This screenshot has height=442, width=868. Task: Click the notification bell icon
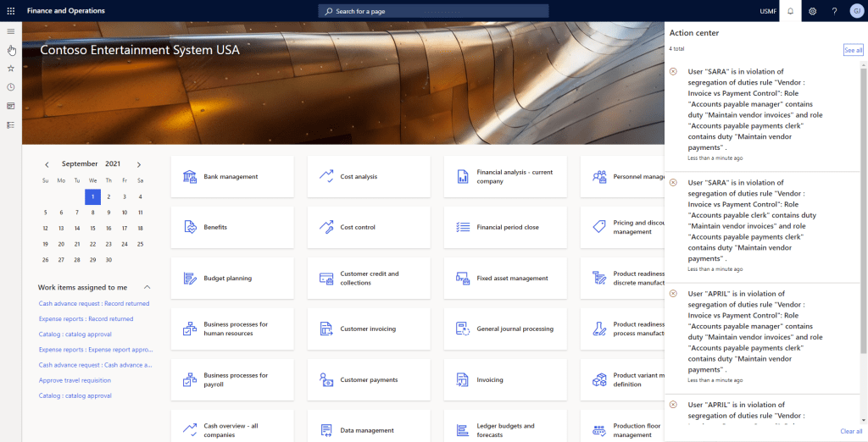(790, 11)
